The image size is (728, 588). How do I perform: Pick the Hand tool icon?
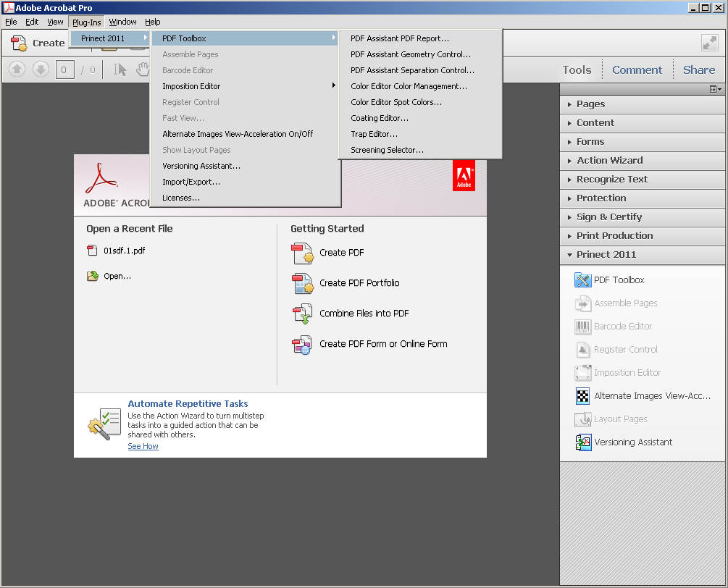click(143, 70)
